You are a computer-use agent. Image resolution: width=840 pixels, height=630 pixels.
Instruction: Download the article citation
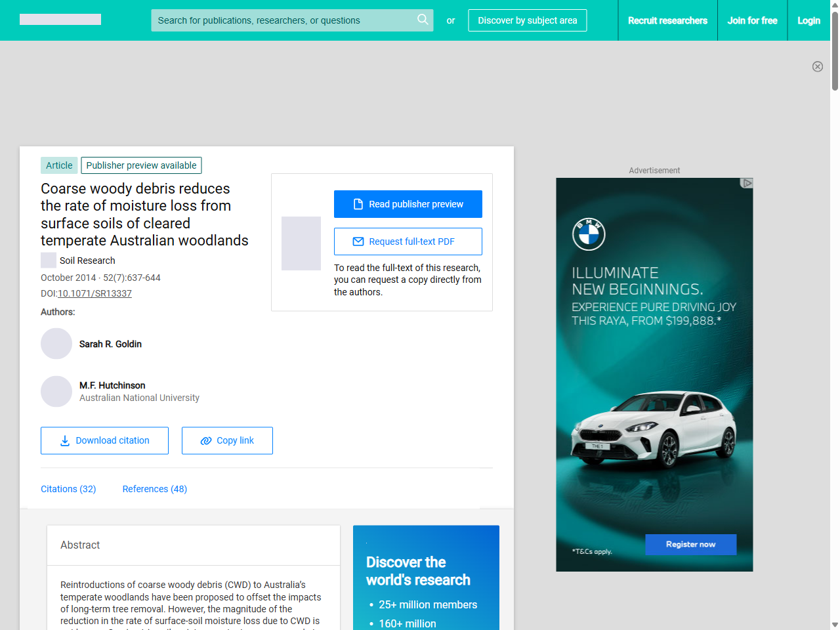click(104, 440)
